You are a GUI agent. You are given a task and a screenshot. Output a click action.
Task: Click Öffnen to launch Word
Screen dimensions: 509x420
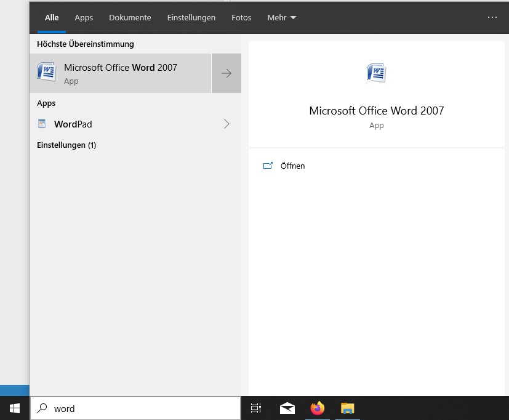[x=292, y=166]
